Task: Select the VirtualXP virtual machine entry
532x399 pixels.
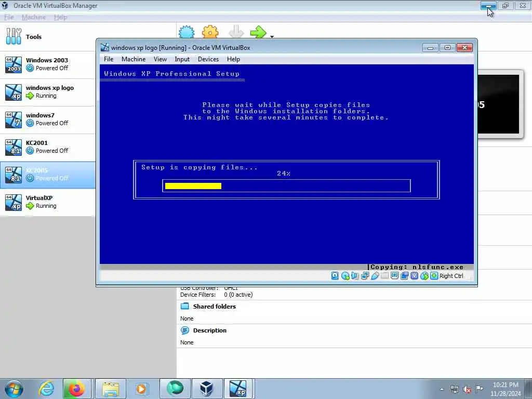Action: click(x=47, y=202)
